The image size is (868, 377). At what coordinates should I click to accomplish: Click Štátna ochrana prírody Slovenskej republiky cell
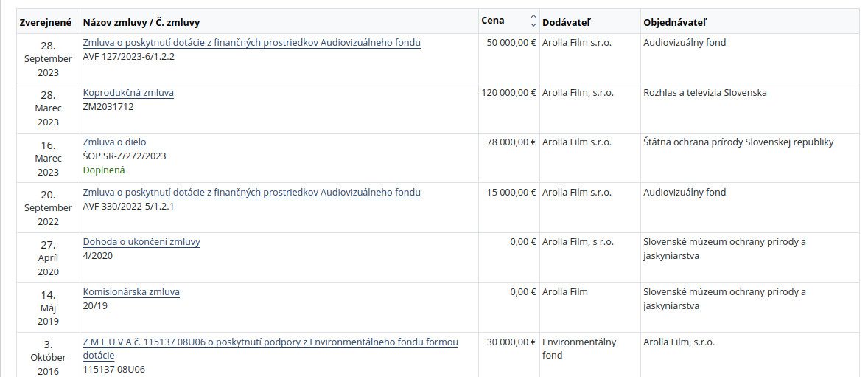738,142
